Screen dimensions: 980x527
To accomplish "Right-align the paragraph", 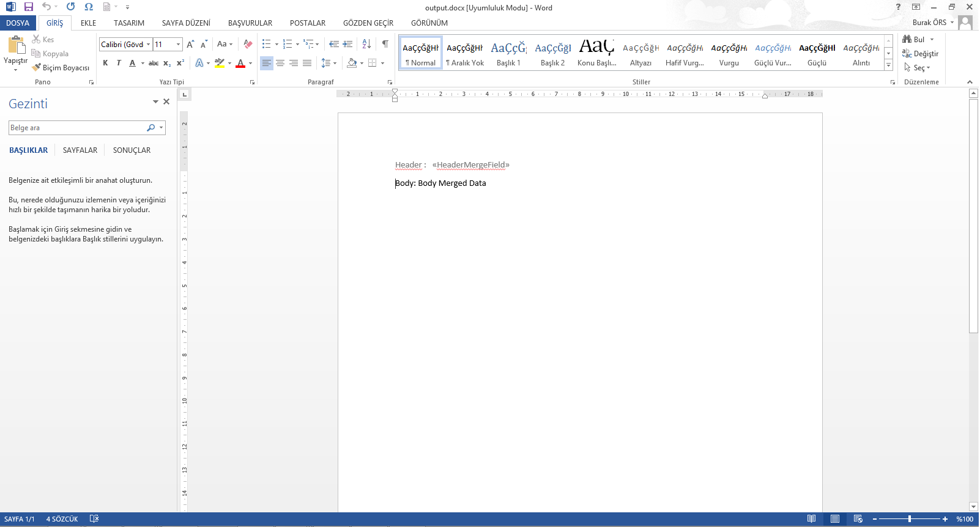I will pos(294,63).
